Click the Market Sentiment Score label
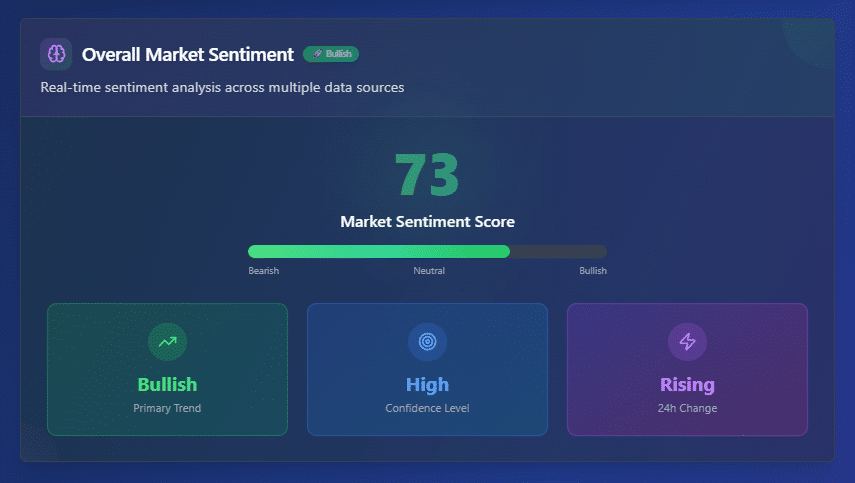Image resolution: width=855 pixels, height=483 pixels. 427,222
